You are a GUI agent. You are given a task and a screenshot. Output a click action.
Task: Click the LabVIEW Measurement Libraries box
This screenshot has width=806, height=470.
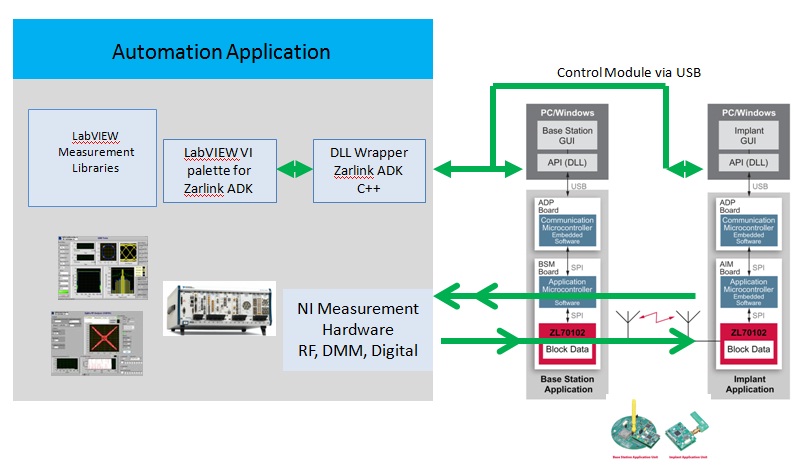(x=92, y=154)
